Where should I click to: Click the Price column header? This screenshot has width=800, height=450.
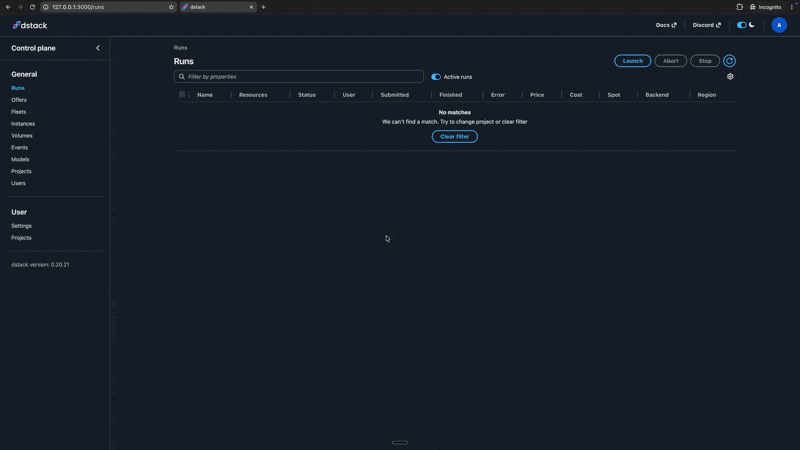537,95
